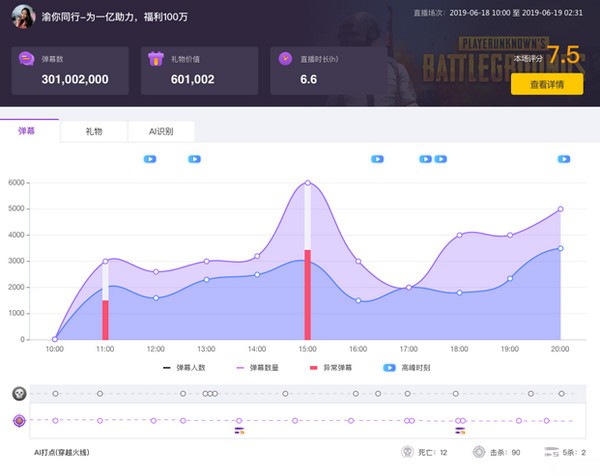This screenshot has height=476, width=600.
Task: Click the 死亡 stat icon
Action: point(408,452)
